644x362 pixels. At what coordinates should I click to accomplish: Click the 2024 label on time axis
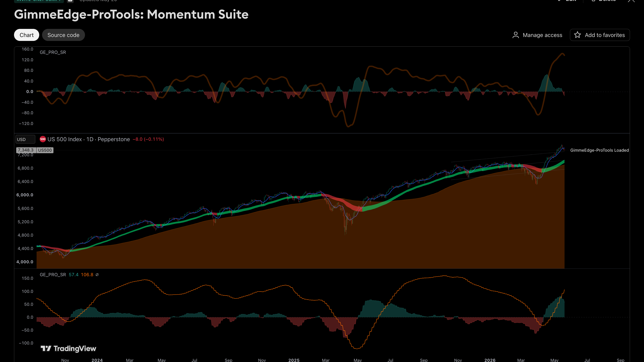(97, 360)
